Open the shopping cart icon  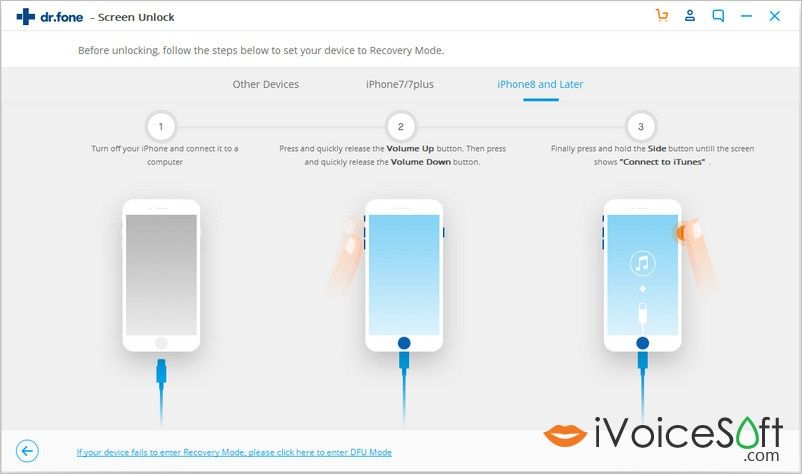coord(662,16)
